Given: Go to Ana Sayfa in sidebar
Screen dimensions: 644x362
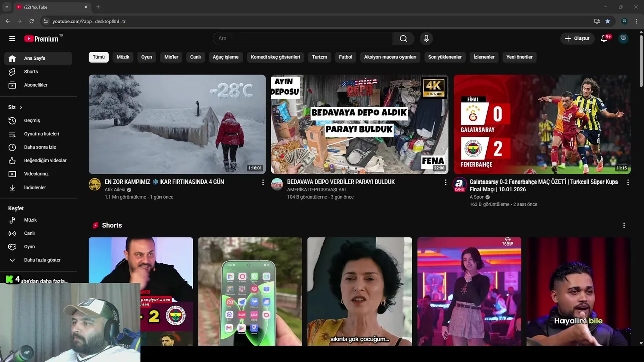Looking at the screenshot, I should [x=38, y=58].
